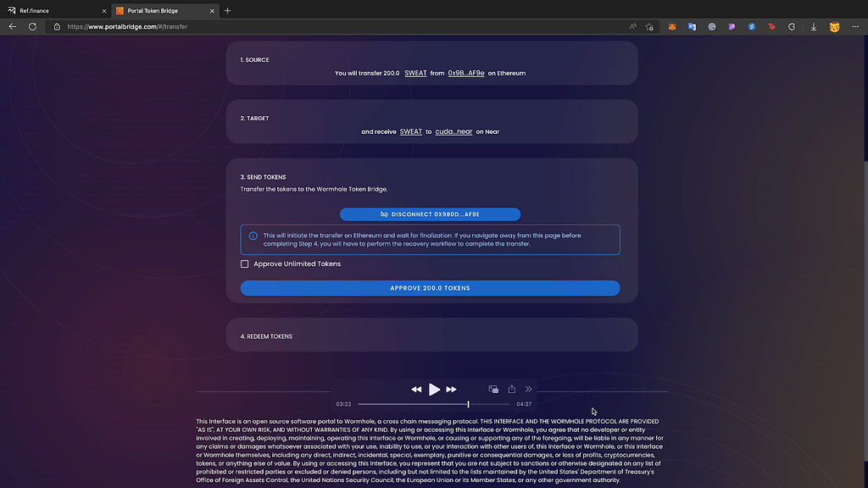The image size is (868, 488).
Task: View site security lock info
Action: click(x=57, y=26)
